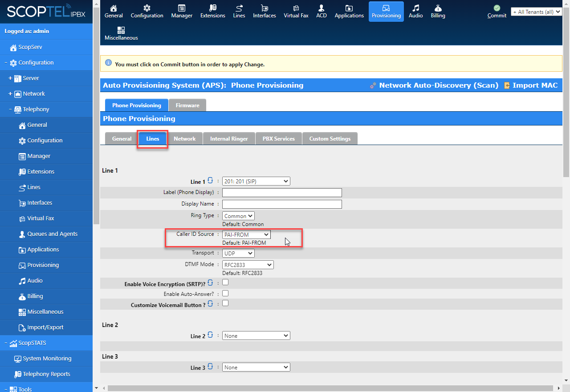Click the Label (Phone Display) input field

(282, 193)
